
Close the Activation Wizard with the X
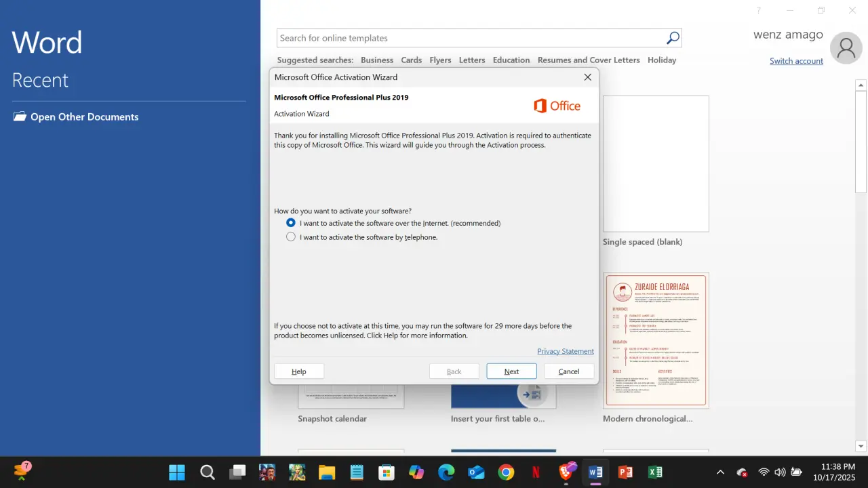coord(588,77)
